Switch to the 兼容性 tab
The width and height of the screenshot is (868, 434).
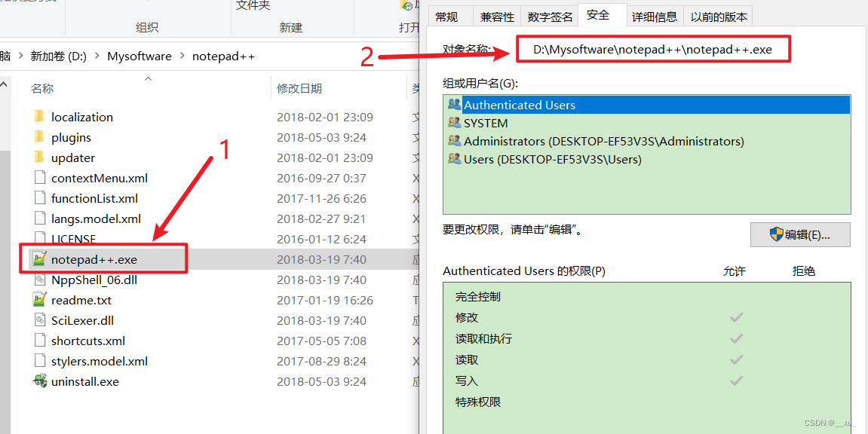(x=497, y=17)
